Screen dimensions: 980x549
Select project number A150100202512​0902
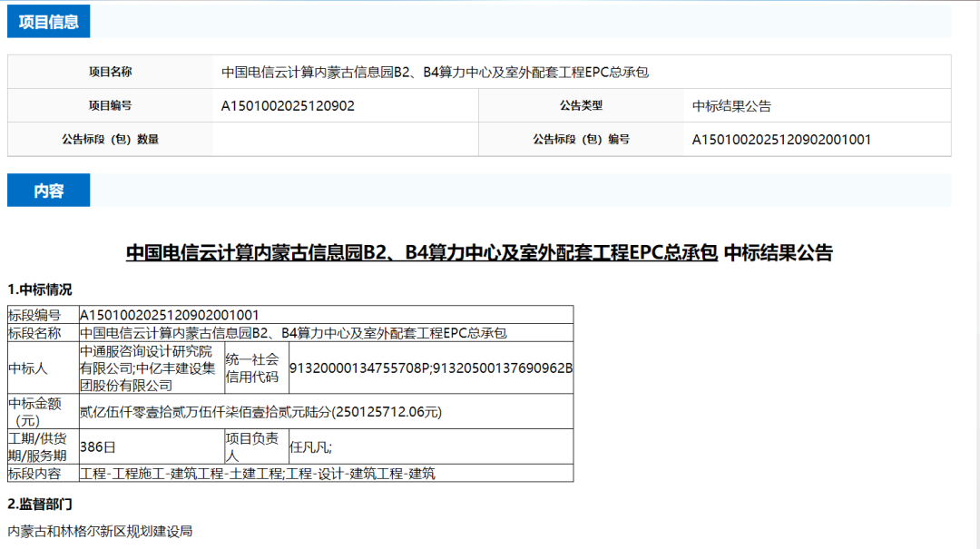point(288,105)
